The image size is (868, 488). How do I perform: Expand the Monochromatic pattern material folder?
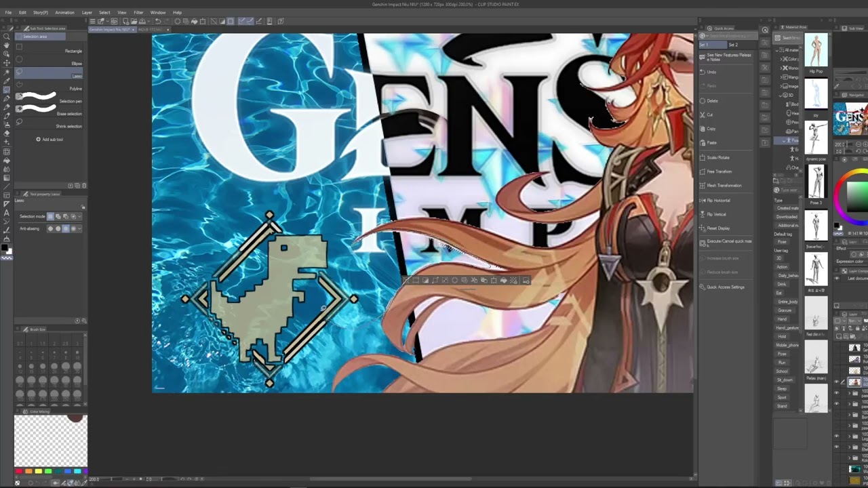(x=781, y=68)
